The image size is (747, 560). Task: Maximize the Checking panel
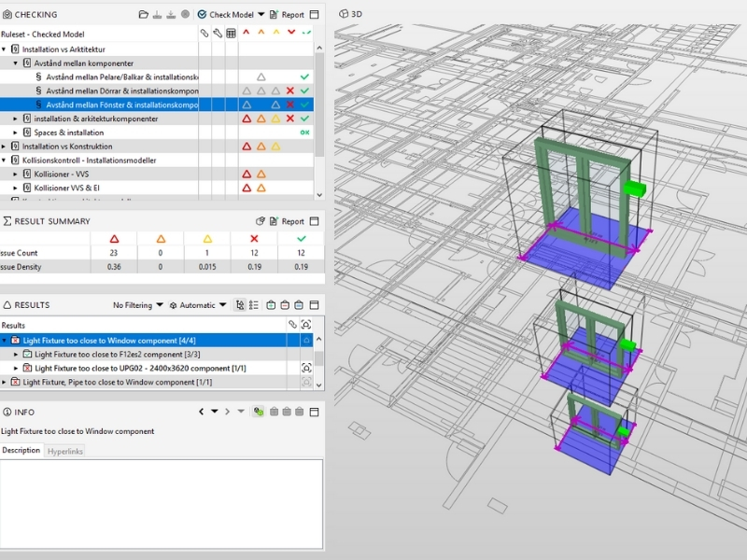315,15
